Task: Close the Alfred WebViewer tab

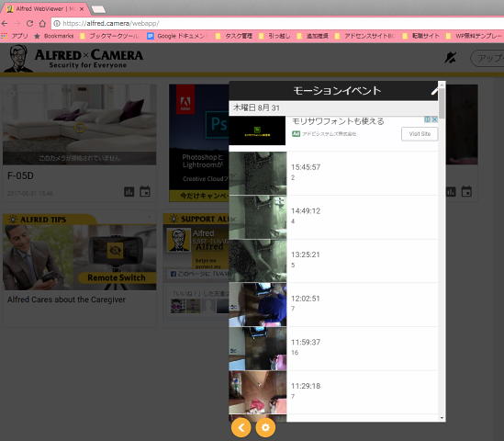Action: (x=82, y=9)
